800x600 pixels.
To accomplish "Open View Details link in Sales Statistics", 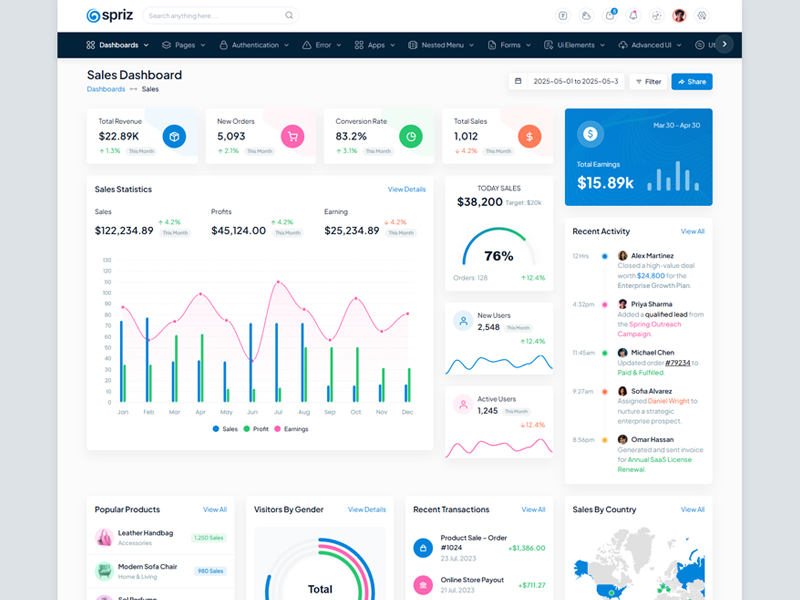I will point(406,189).
